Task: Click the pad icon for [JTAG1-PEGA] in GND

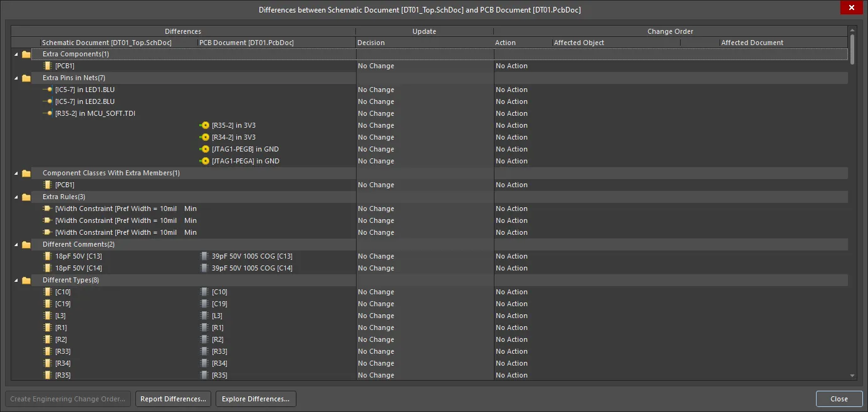Action: (x=204, y=161)
